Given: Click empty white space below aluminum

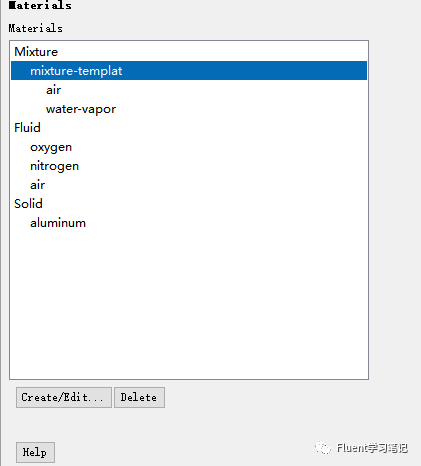Looking at the screenshot, I should pos(189,300).
